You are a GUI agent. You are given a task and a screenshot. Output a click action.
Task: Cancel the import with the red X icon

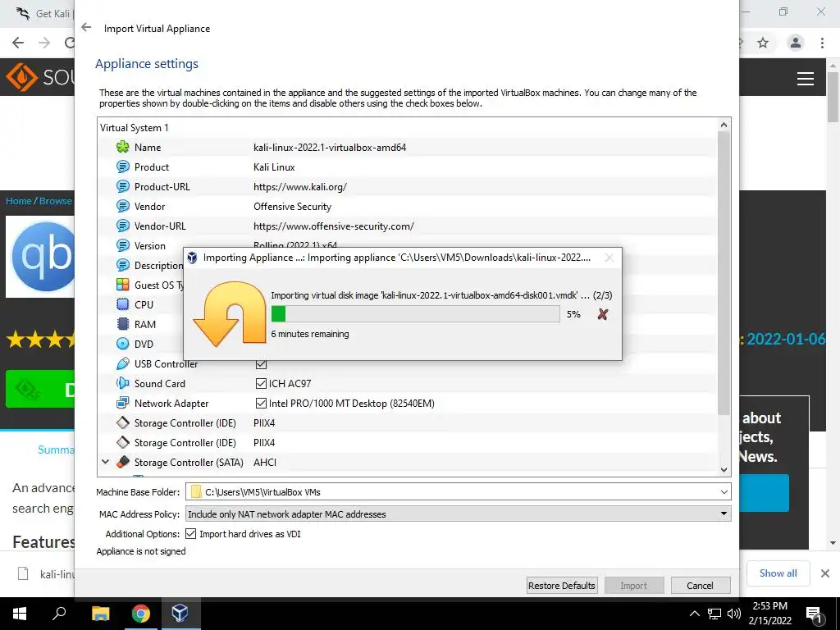[603, 314]
